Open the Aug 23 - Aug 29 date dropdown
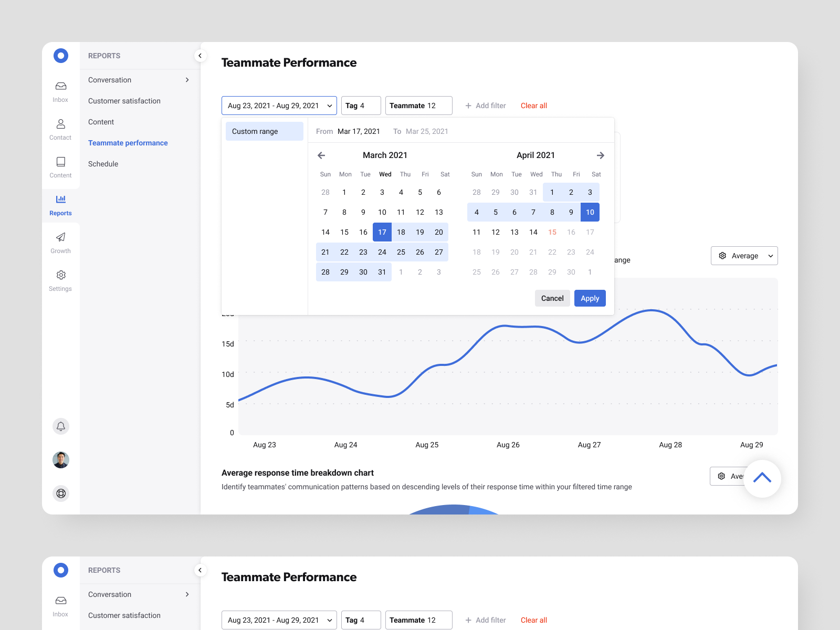Image resolution: width=840 pixels, height=630 pixels. pos(279,106)
